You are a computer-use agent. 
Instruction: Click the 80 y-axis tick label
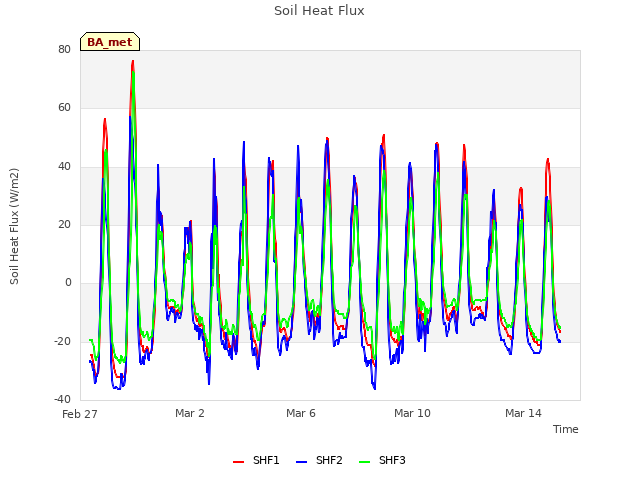(64, 49)
